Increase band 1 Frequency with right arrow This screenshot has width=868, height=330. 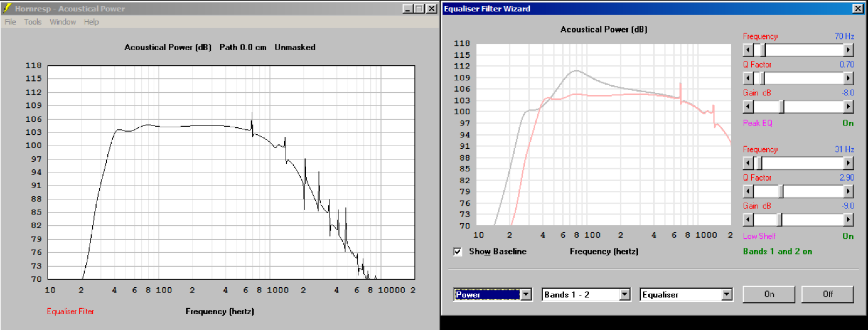[x=849, y=50]
